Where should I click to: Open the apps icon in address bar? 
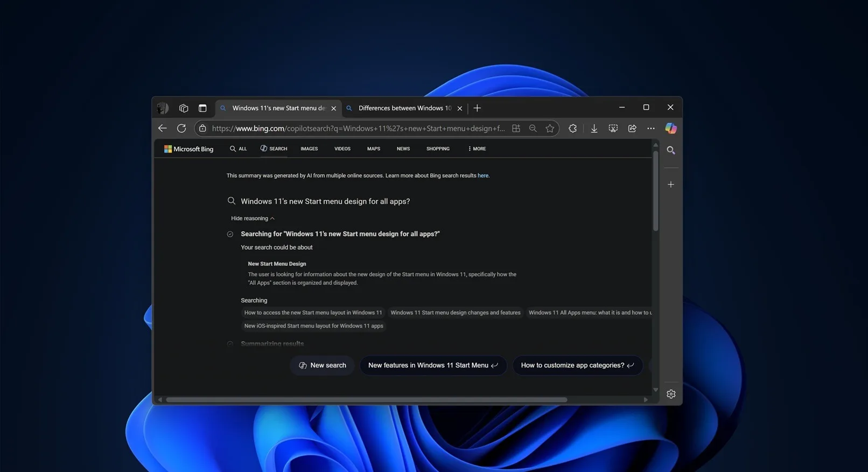click(x=516, y=128)
